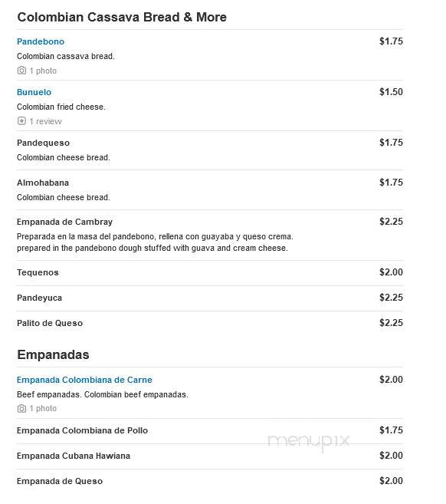Image resolution: width=446 pixels, height=504 pixels.
Task: View 1 photo of Empanada Colombiana de Carne
Action: click(x=43, y=409)
